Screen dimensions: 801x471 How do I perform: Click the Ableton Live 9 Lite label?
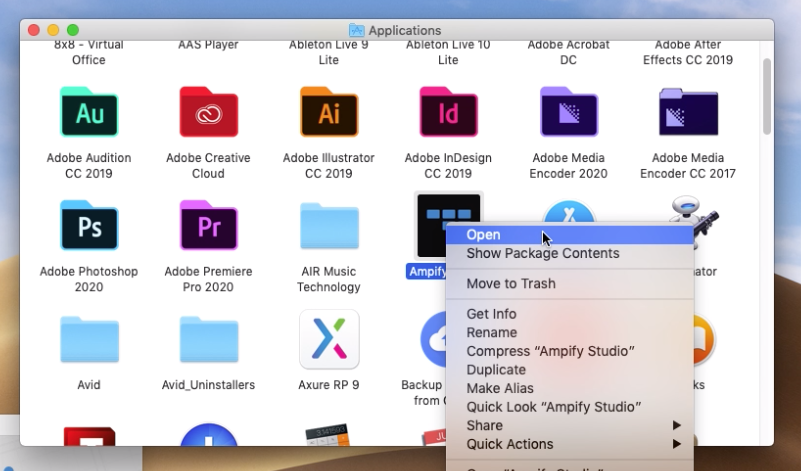coord(328,52)
